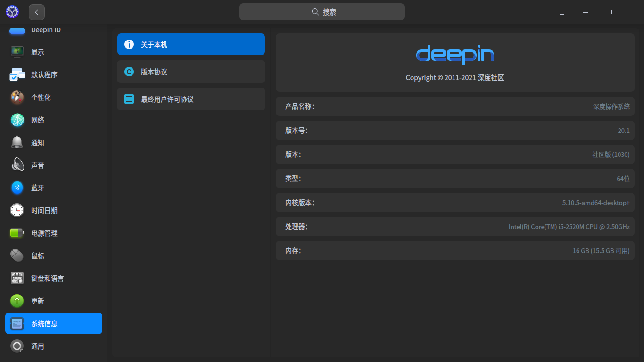
Task: Click the 内存 label
Action: [x=293, y=251]
